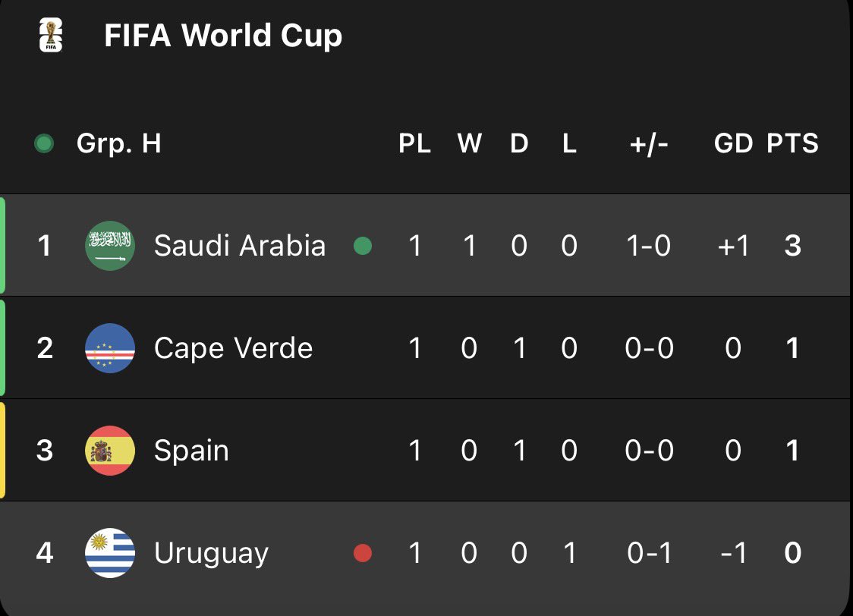Tap the Grp. H header label

pos(118,143)
